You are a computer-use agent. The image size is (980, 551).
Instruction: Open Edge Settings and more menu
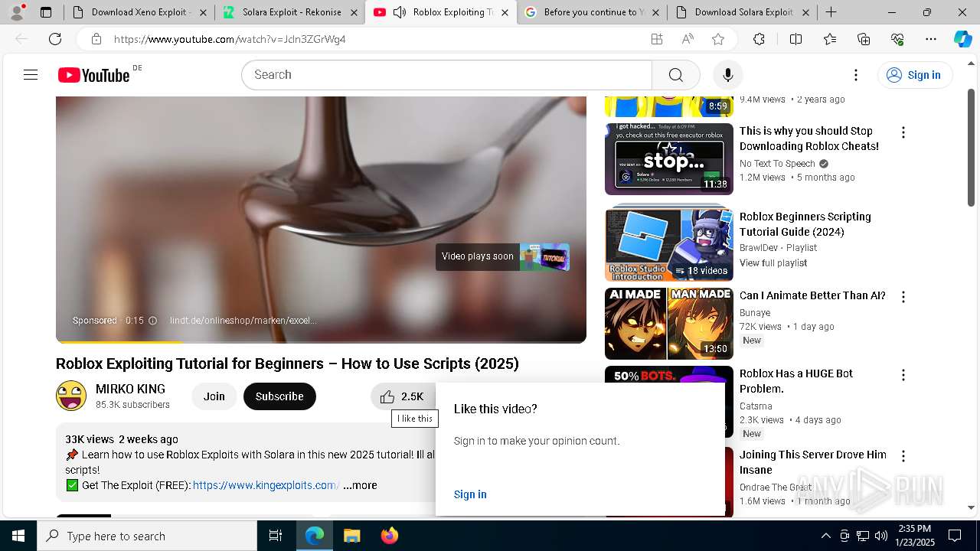(x=931, y=39)
